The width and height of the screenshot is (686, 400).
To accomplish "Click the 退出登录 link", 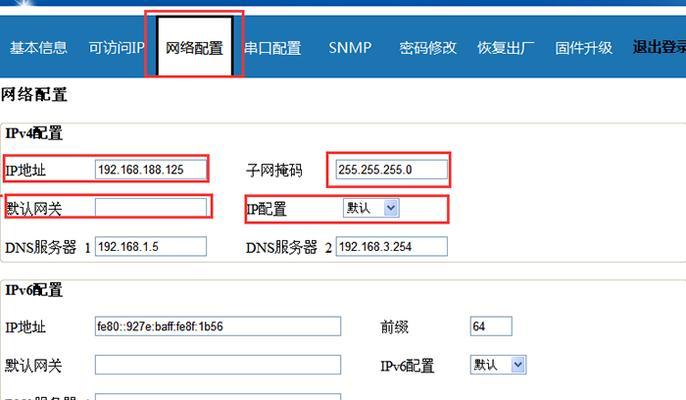I will pos(659,47).
